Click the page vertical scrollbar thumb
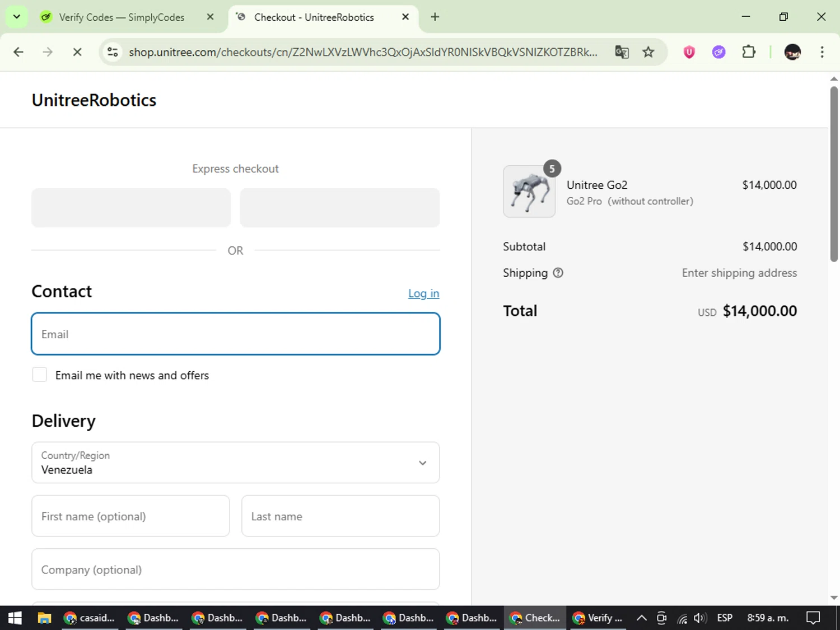Viewport: 840px width, 630px height. (834, 174)
